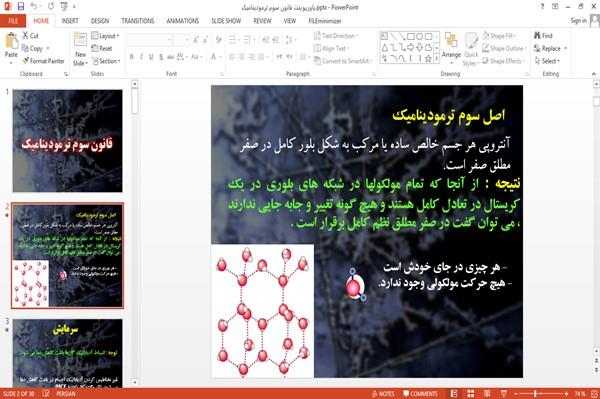Toggle Bold formatting
Viewport: 600px width, 399px height.
[131, 57]
